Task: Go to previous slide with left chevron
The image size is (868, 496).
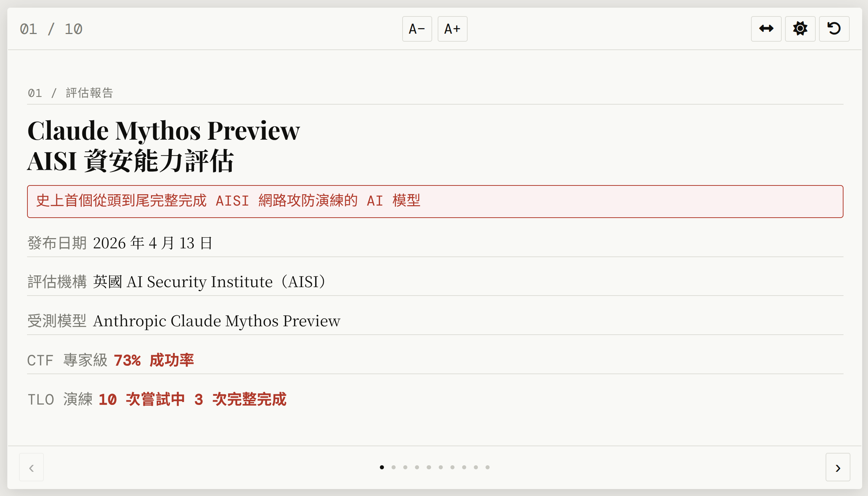Action: (x=31, y=467)
